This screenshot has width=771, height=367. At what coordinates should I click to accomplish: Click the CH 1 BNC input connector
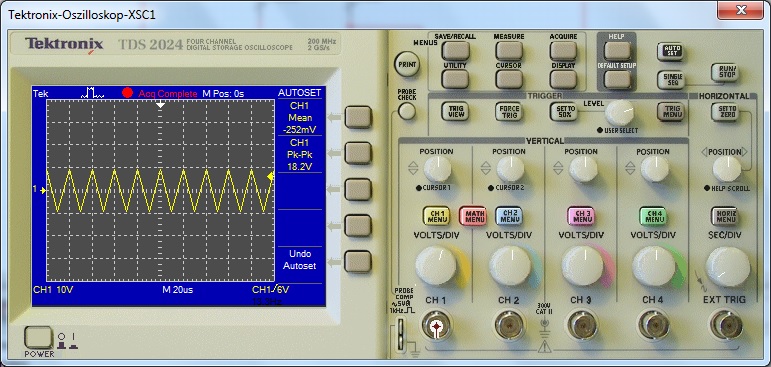pyautogui.click(x=436, y=326)
